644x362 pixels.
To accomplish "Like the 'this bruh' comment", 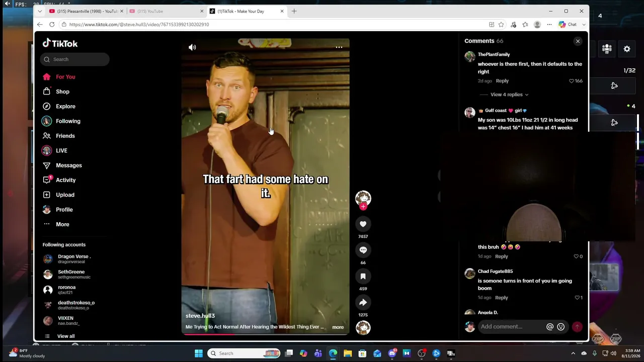I will click(x=578, y=256).
